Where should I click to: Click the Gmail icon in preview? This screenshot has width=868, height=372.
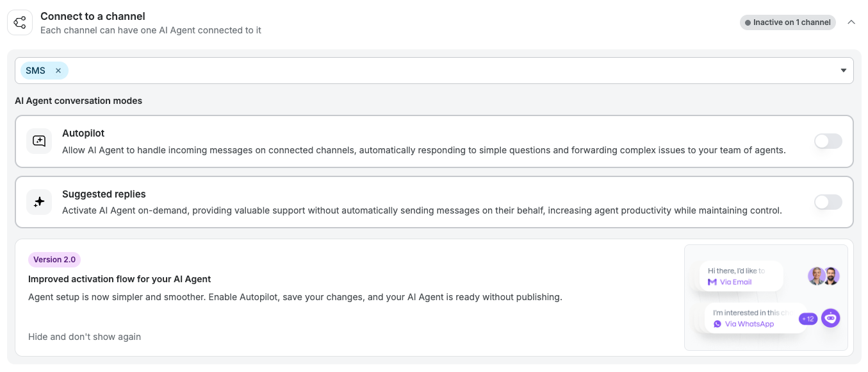click(712, 282)
